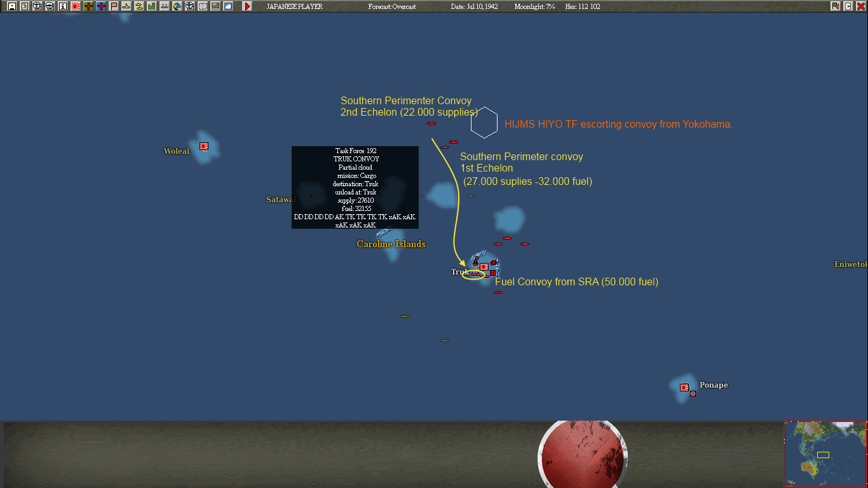Select the northernmost red task force icon

(431, 123)
